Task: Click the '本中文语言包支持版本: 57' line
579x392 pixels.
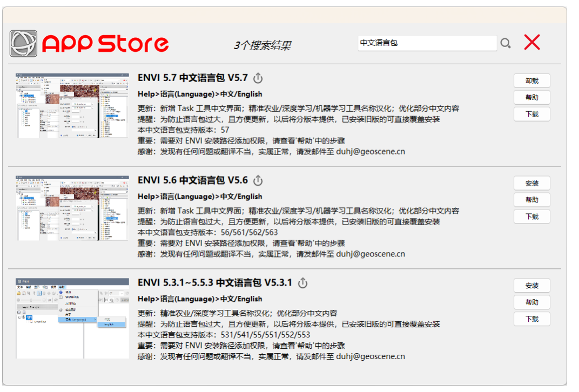Action: [184, 130]
